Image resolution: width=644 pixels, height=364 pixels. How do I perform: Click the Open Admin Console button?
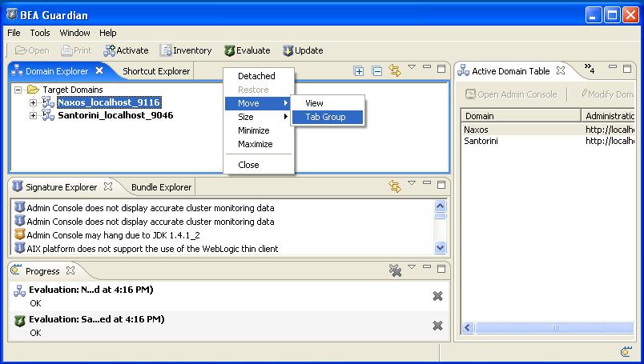(x=511, y=94)
